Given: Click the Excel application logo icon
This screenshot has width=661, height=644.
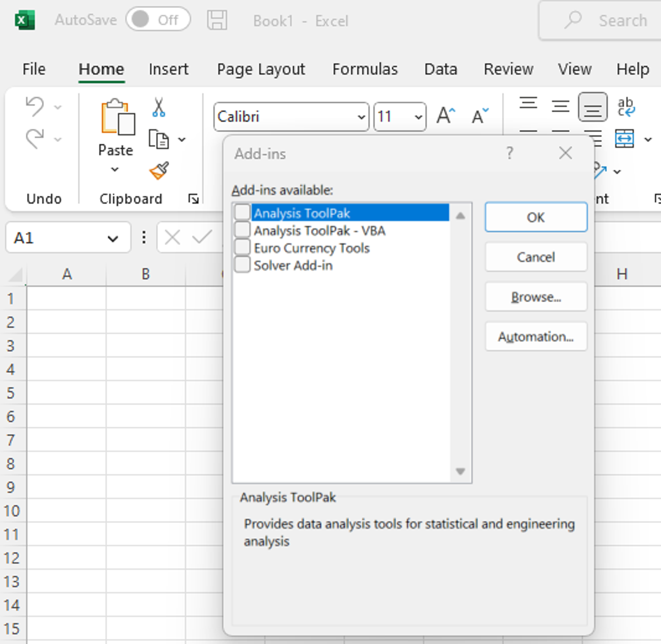Looking at the screenshot, I should coord(25,20).
